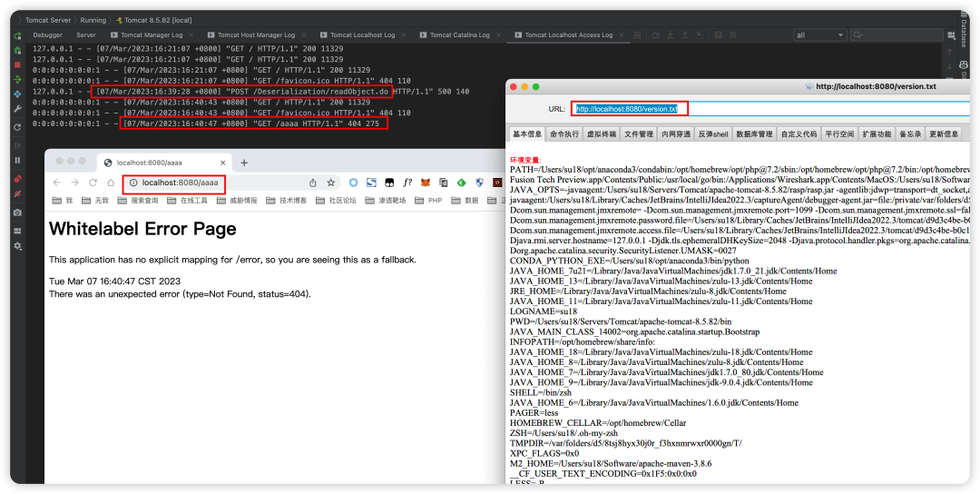
Task: Select the 备忘录 tab
Action: pos(910,133)
